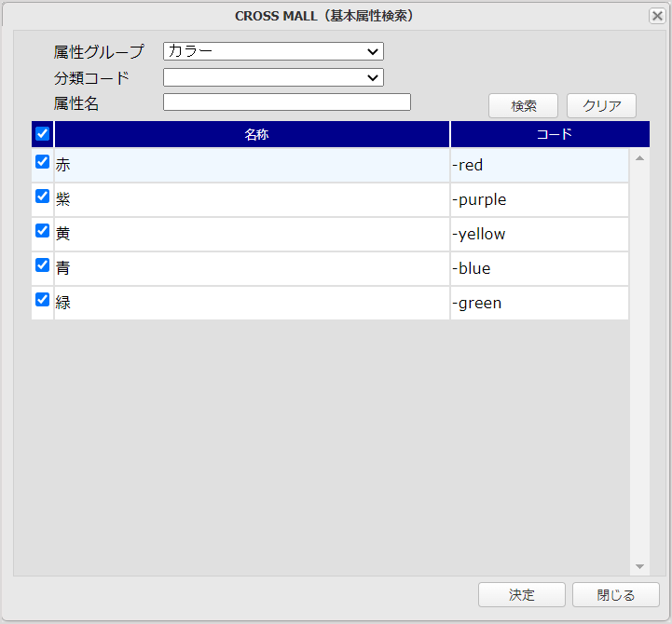Screen dimensions: 672x624
Task: Toggle the select-all checkbox in header
Action: [42, 133]
